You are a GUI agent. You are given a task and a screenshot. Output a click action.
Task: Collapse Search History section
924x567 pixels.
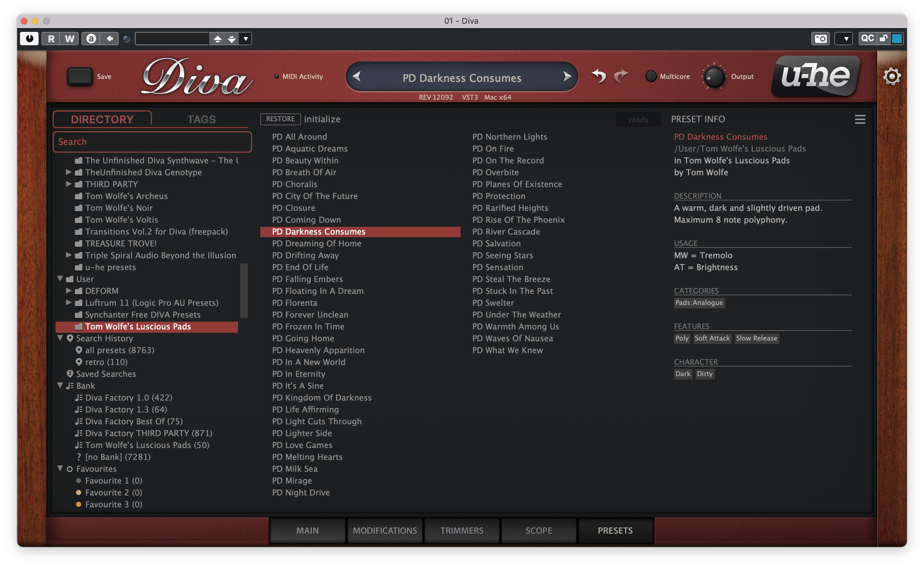pos(60,338)
